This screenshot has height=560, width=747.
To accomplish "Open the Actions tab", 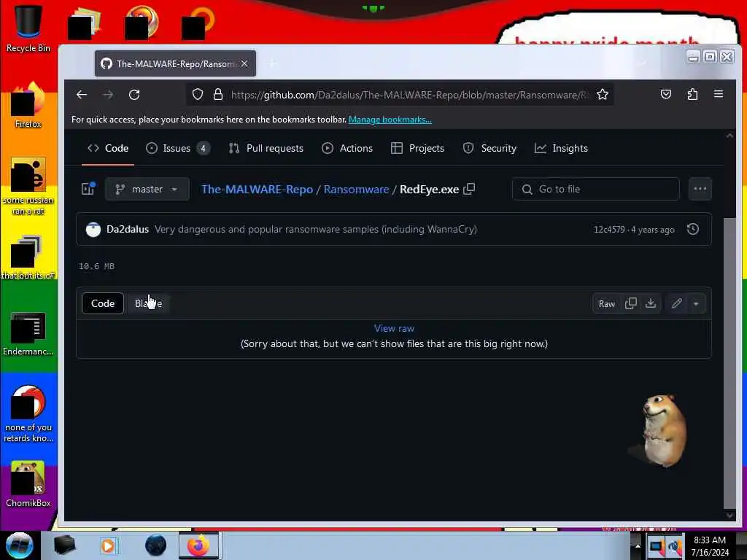I will tap(347, 149).
